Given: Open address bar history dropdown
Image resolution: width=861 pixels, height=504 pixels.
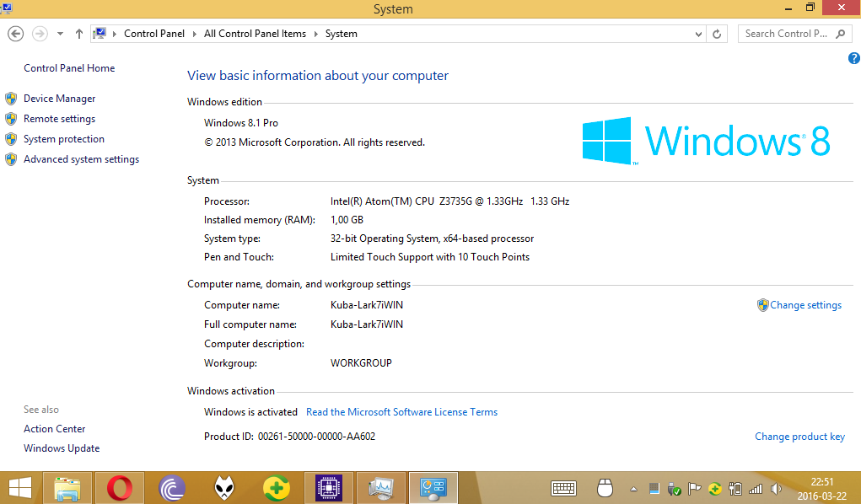Looking at the screenshot, I should (x=698, y=34).
